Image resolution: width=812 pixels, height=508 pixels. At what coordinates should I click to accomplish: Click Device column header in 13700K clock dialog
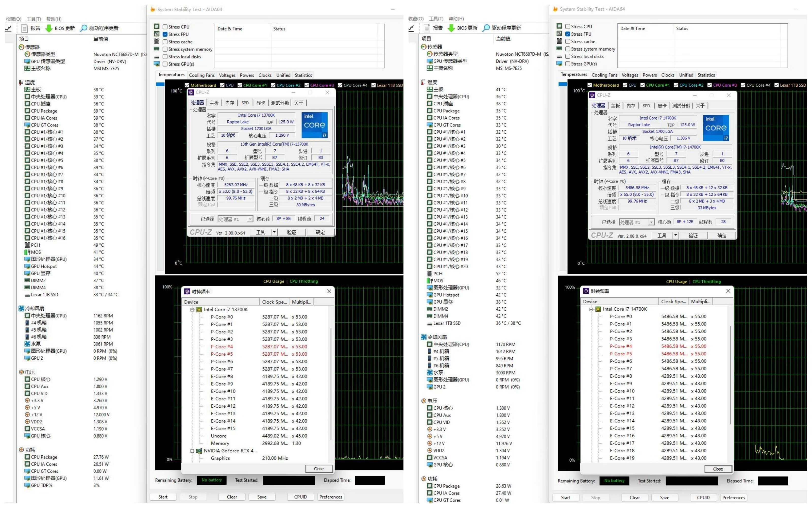coord(221,302)
